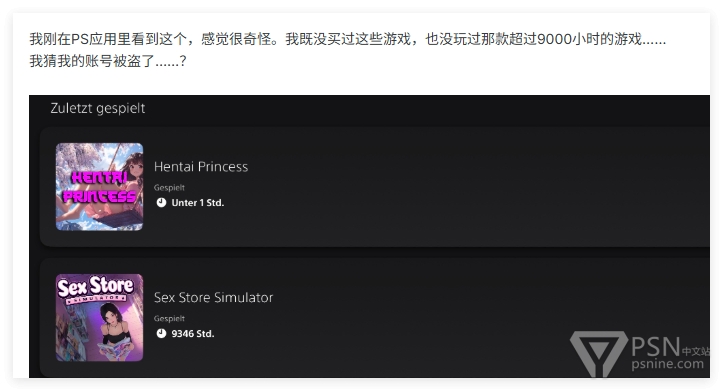Open the Sex Store Simulator cover thumbnail

coord(99,318)
